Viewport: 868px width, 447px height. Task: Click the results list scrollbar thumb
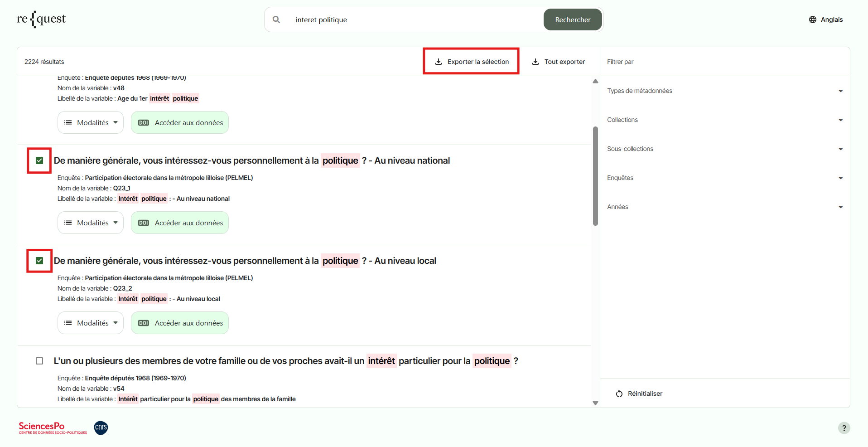(x=595, y=176)
